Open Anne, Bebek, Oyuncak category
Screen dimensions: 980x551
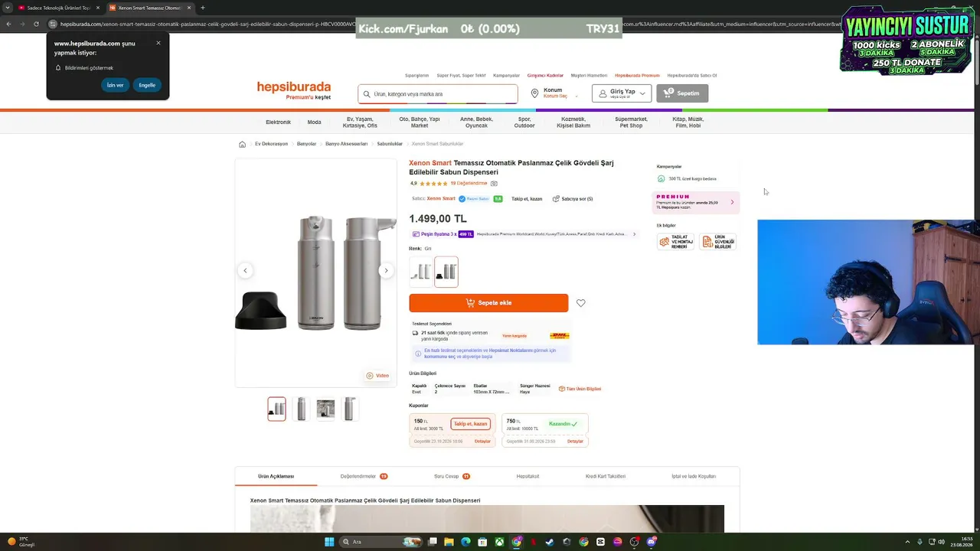pyautogui.click(x=476, y=122)
